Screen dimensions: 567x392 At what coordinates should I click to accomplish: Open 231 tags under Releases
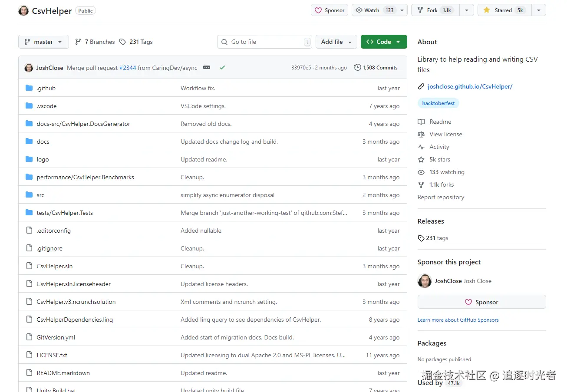pyautogui.click(x=433, y=238)
